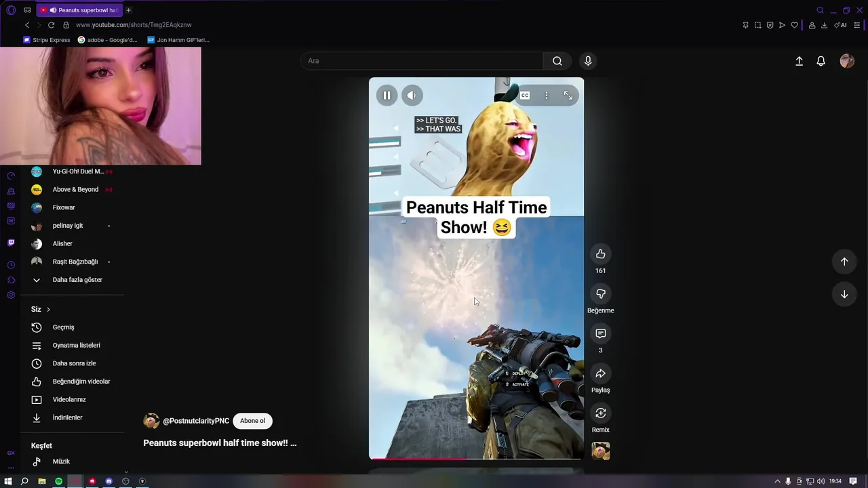The width and height of the screenshot is (868, 488).
Task: Bookmark page with the heart icon
Action: tap(794, 25)
